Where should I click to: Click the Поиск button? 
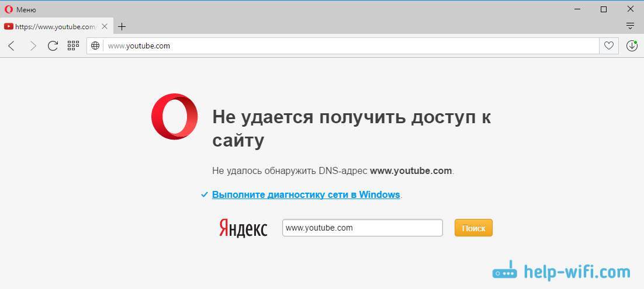click(473, 228)
